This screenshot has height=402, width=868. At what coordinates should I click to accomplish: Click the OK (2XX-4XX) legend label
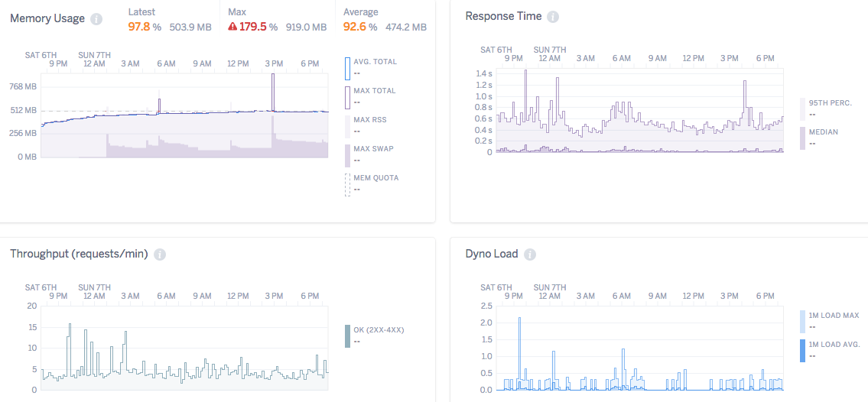click(379, 329)
